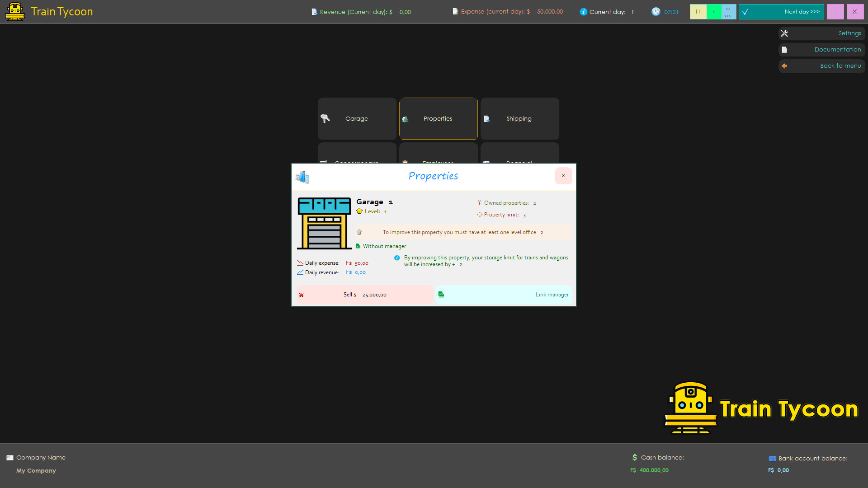Open Documentation with the document icon

tap(785, 49)
